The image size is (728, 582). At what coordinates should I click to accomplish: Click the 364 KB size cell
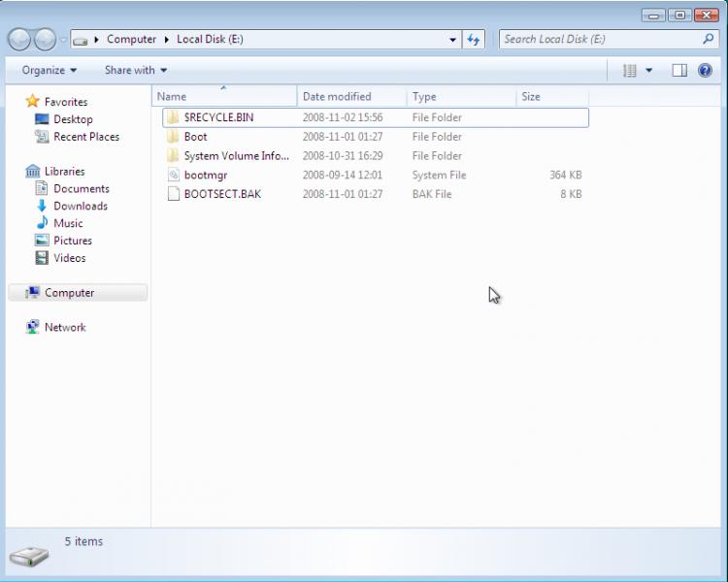point(566,175)
